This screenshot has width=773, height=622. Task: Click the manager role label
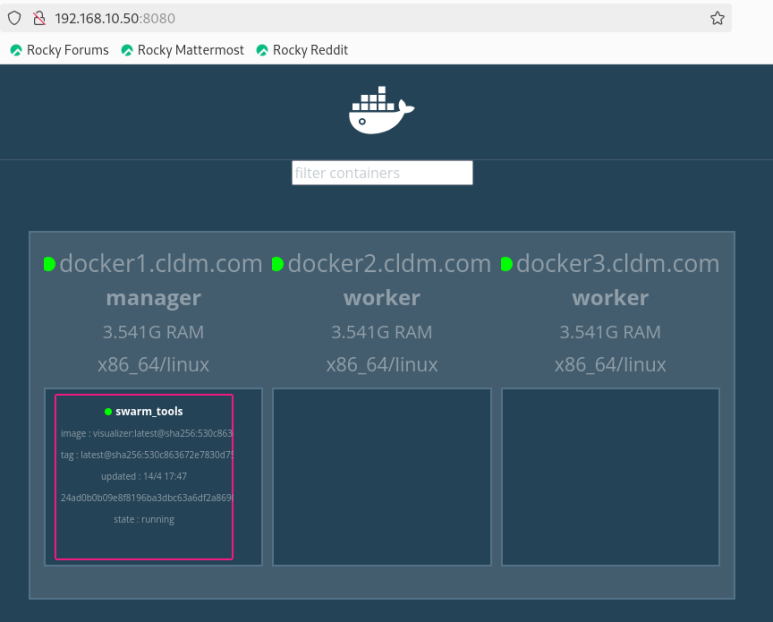153,298
